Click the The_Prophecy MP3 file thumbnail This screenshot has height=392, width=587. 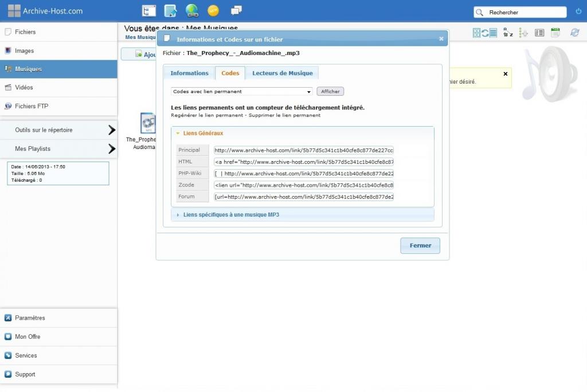(x=147, y=123)
